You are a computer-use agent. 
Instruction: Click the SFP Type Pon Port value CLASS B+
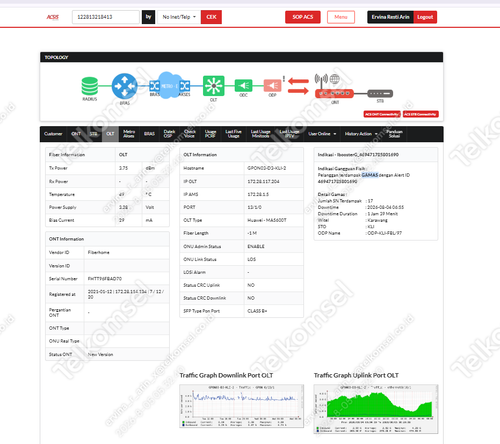click(x=257, y=311)
